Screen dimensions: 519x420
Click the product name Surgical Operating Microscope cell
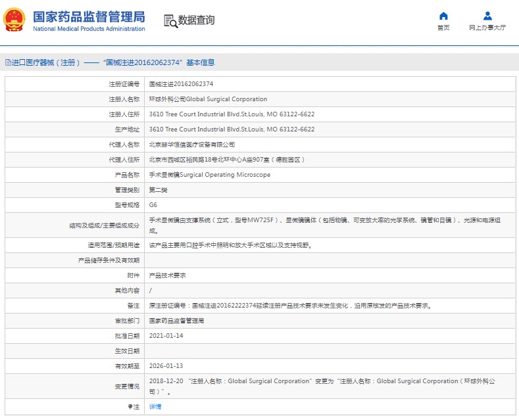210,175
